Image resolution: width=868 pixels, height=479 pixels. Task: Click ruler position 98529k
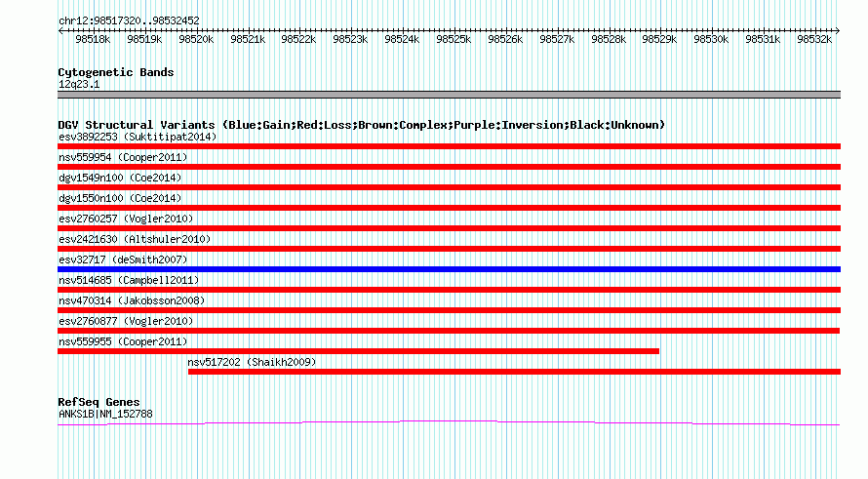coord(659,39)
